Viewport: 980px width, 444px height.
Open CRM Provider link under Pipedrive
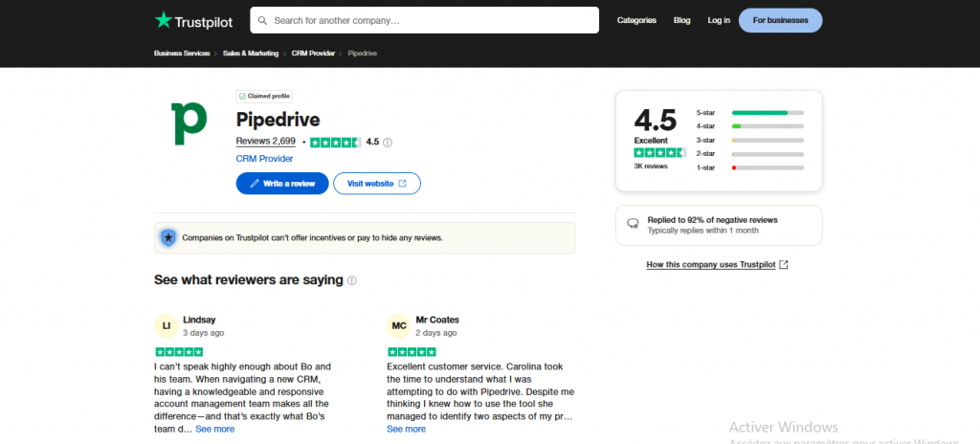(x=264, y=159)
